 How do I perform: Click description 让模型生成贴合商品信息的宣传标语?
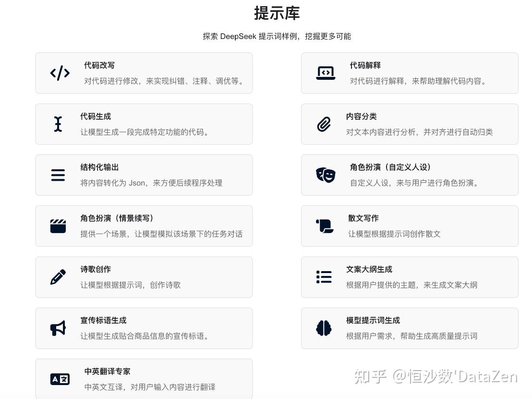click(145, 336)
